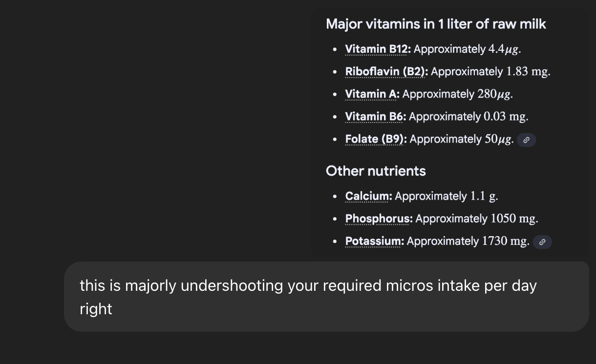Open the Vitamin B12 link
Viewport: 596px width, 364px height.
(x=378, y=49)
